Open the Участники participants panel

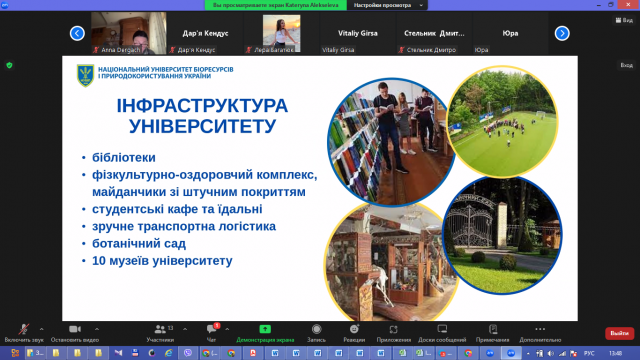pos(160,333)
